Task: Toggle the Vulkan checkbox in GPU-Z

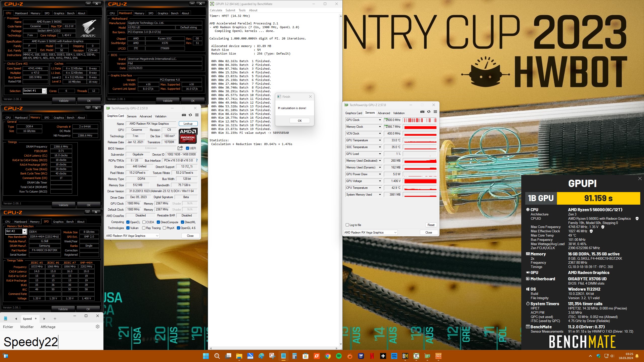Action: [128, 228]
